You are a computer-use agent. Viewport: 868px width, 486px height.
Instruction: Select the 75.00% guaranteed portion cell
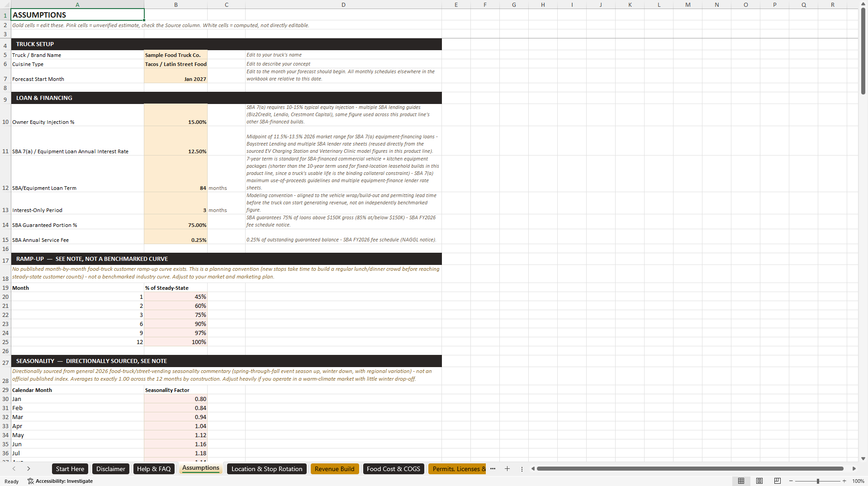pyautogui.click(x=175, y=222)
